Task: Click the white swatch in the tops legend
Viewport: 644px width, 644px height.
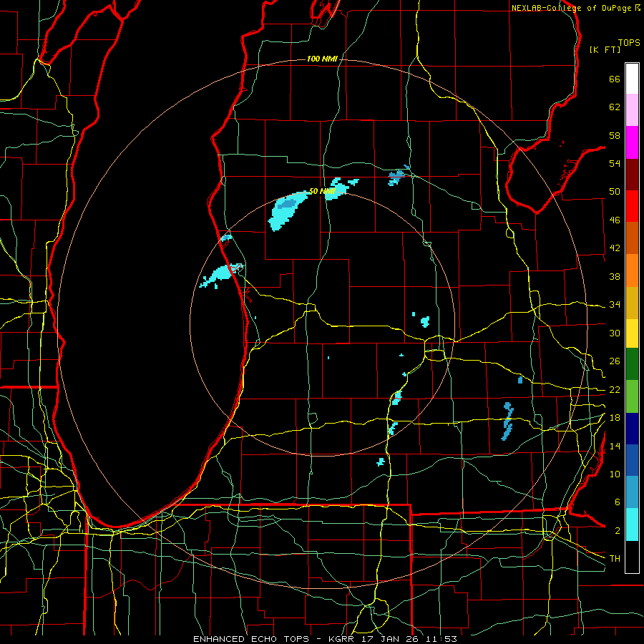Action: 632,79
